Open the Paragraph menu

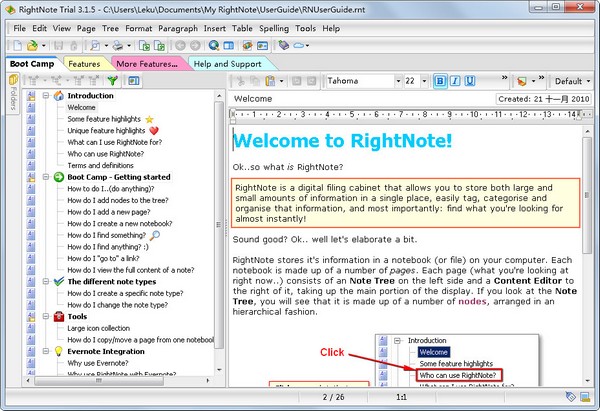pos(178,28)
